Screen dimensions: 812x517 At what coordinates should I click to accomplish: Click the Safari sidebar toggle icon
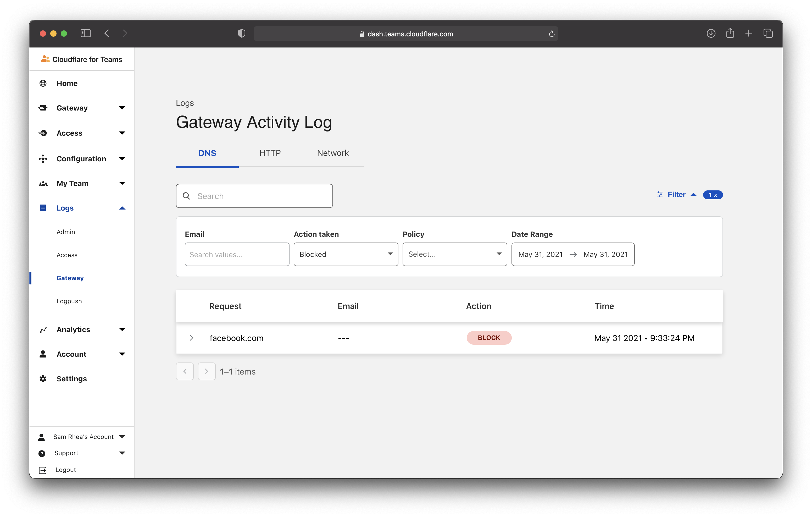[x=86, y=34]
